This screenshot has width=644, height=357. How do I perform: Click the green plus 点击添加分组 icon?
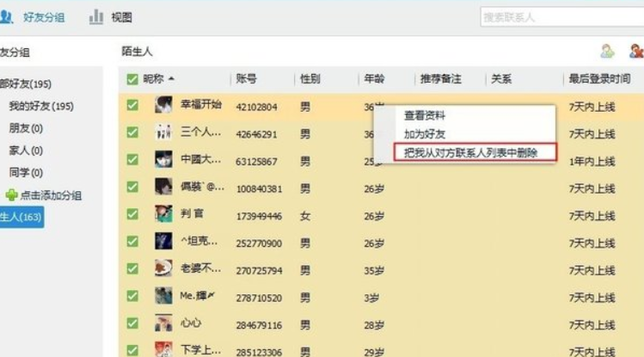click(x=11, y=194)
